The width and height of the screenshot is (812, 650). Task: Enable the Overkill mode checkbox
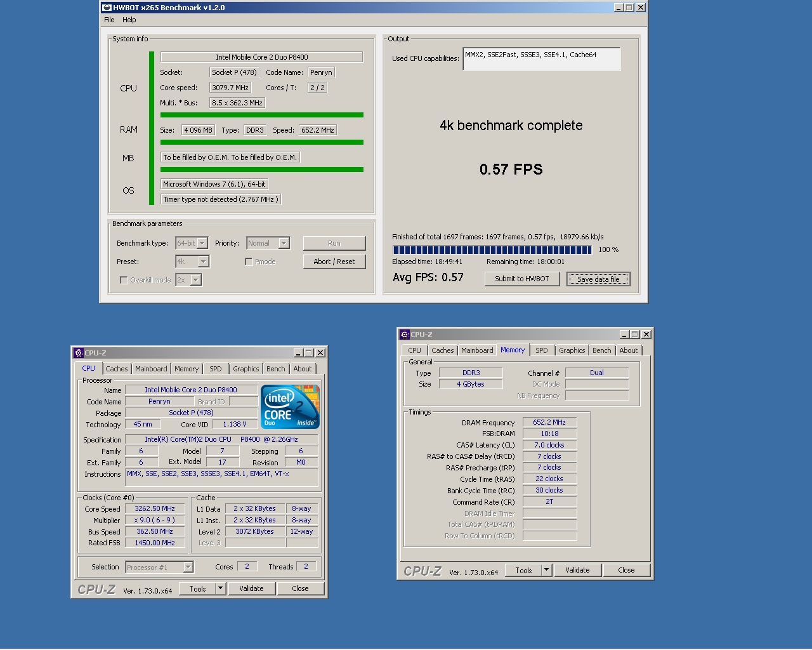coord(124,280)
